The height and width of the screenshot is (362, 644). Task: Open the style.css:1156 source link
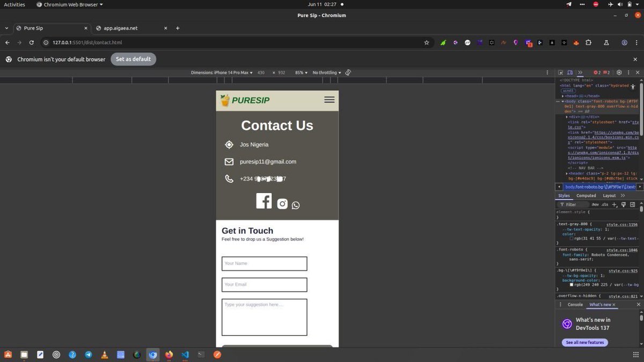click(x=622, y=225)
